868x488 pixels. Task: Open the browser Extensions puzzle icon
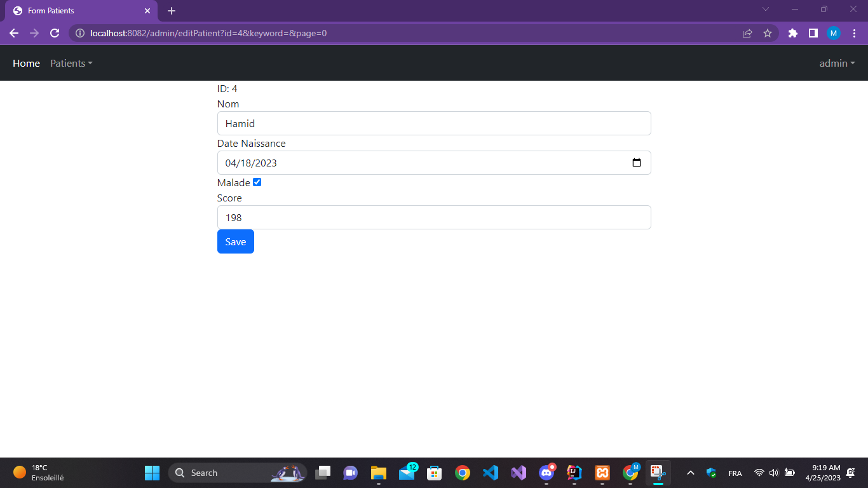(x=792, y=32)
